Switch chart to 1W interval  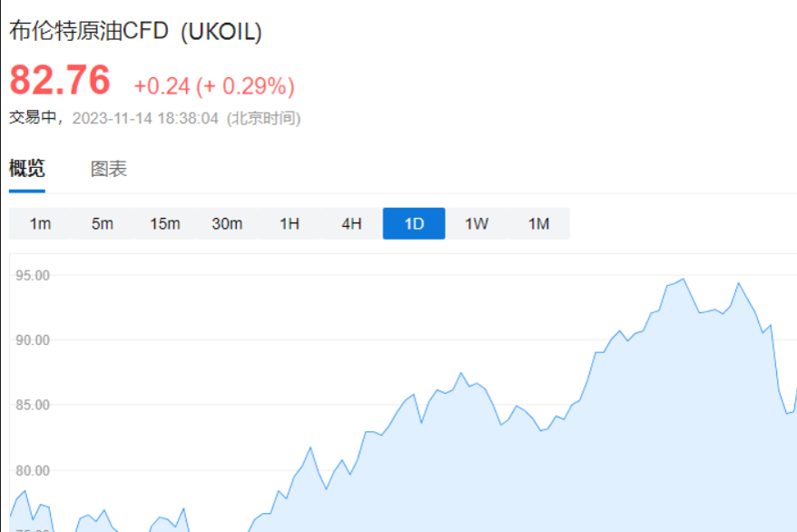pyautogui.click(x=477, y=223)
